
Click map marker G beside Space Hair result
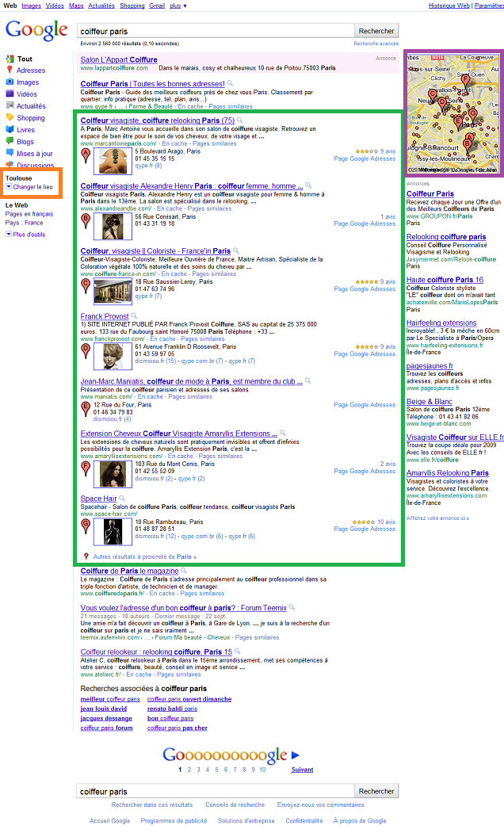[86, 526]
